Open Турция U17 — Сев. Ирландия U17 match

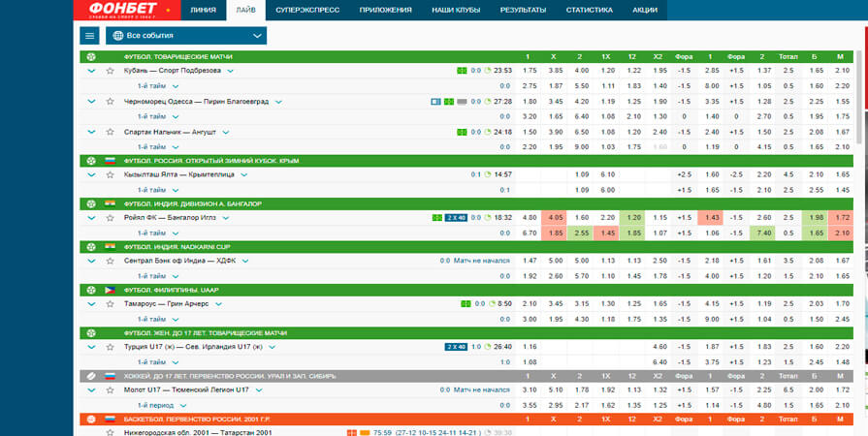(x=193, y=347)
